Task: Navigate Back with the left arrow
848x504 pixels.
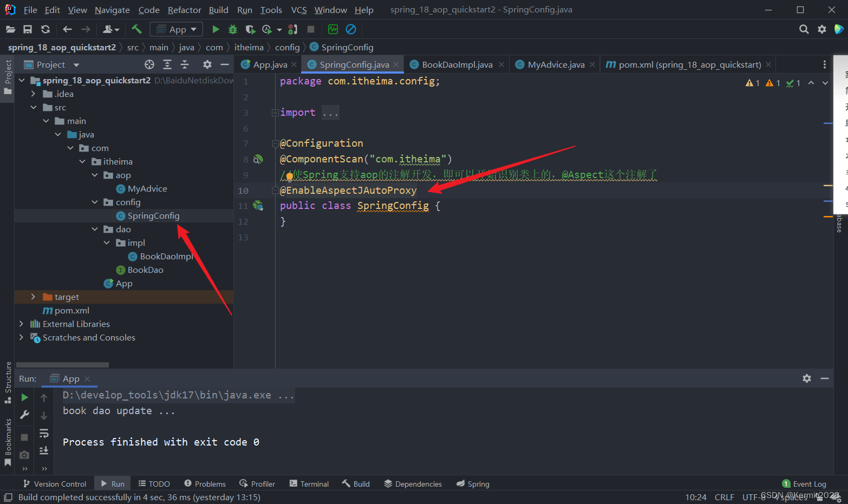Action: click(x=67, y=29)
